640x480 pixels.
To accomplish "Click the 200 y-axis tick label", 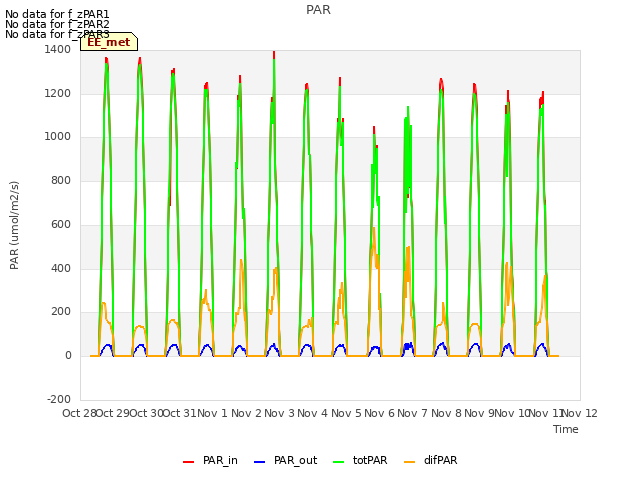I will pyautogui.click(x=61, y=312).
